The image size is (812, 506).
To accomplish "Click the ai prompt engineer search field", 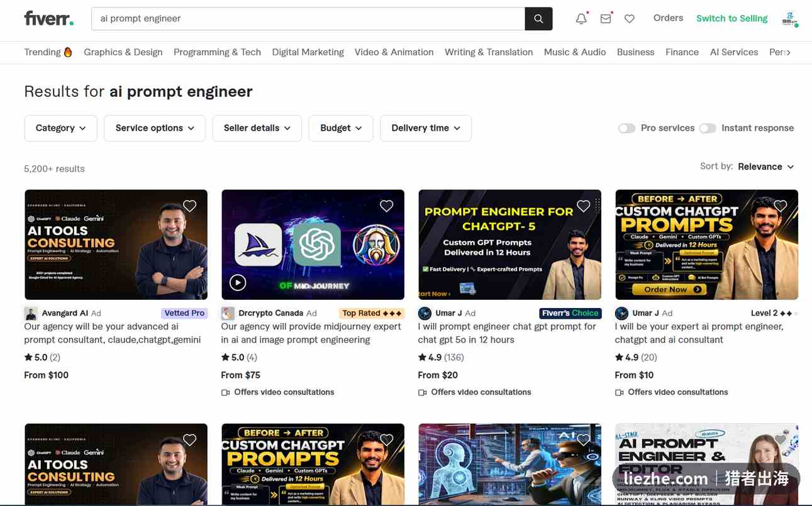I will (308, 19).
